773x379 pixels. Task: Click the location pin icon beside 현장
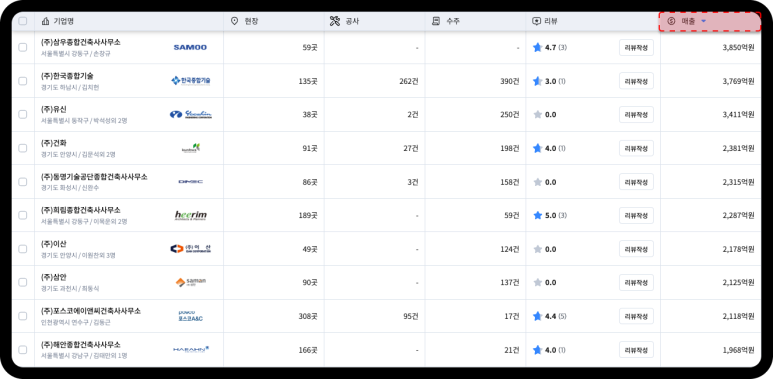click(x=235, y=21)
